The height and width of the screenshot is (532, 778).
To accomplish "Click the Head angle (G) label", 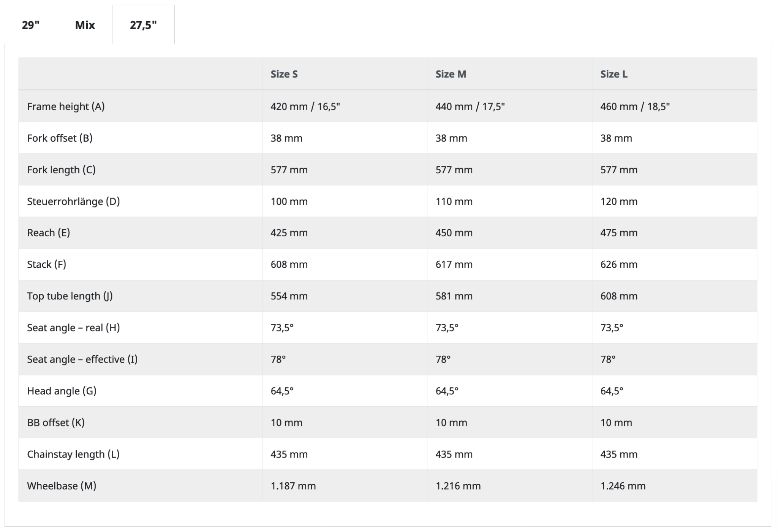I will point(62,391).
